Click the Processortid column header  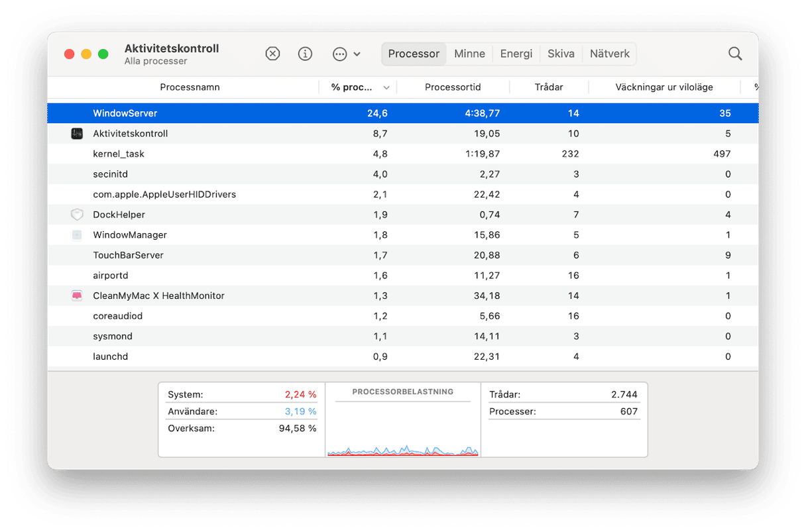click(x=453, y=87)
